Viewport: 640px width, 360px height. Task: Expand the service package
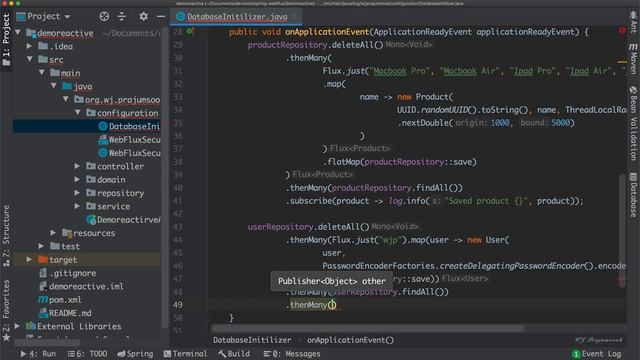coord(77,206)
